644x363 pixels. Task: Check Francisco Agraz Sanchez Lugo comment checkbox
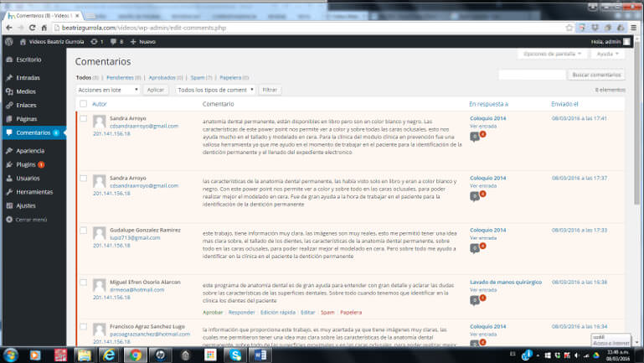(84, 326)
